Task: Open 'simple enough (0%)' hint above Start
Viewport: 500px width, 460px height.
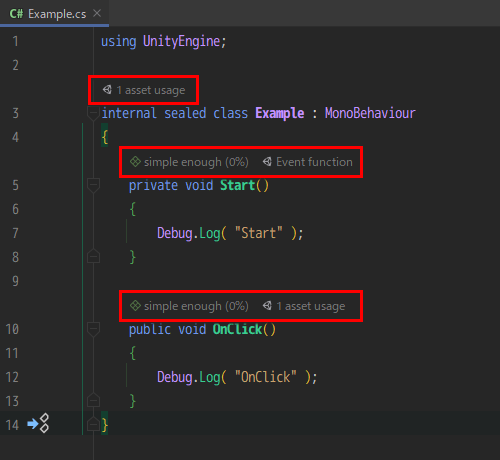Action: coord(196,162)
